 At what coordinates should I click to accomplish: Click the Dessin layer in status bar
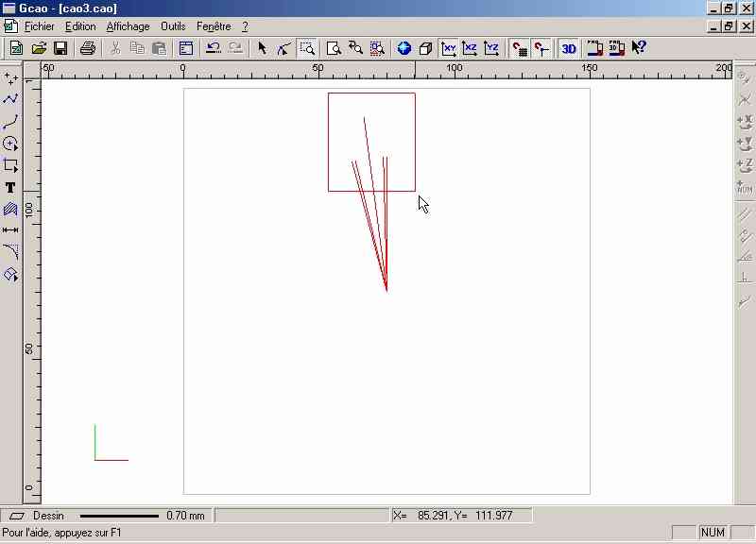point(48,516)
